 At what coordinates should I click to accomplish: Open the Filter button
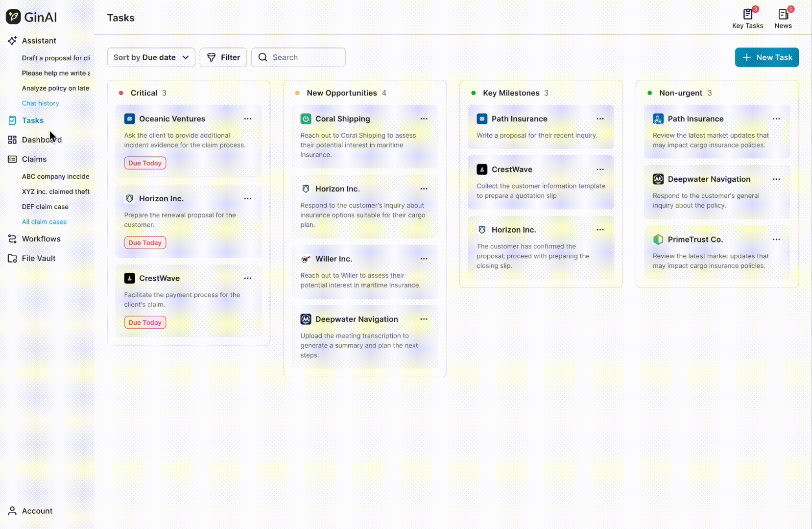pos(223,57)
